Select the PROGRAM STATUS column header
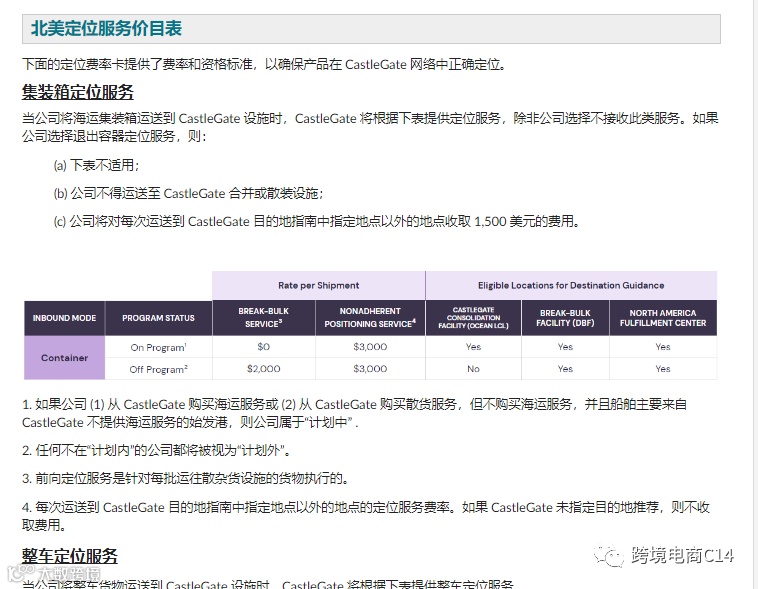The image size is (758, 589). [x=159, y=318]
